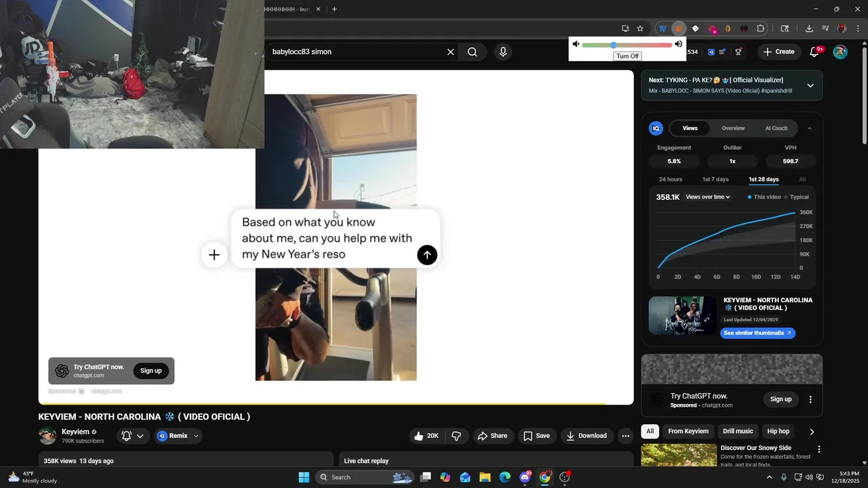Collapse the vidIQ stats panel
The width and height of the screenshot is (868, 488).
[810, 128]
